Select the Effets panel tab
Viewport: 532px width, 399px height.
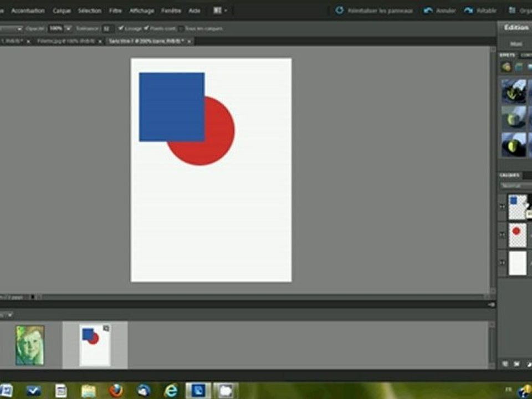507,55
